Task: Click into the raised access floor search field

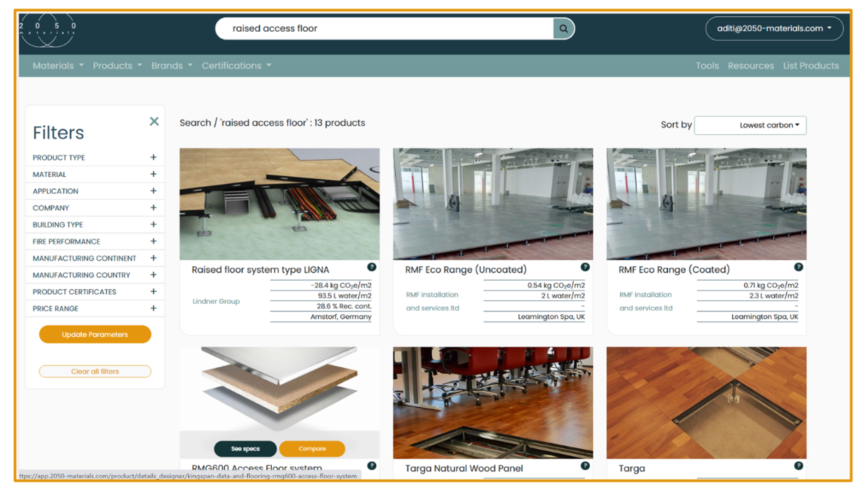Action: pyautogui.click(x=382, y=29)
